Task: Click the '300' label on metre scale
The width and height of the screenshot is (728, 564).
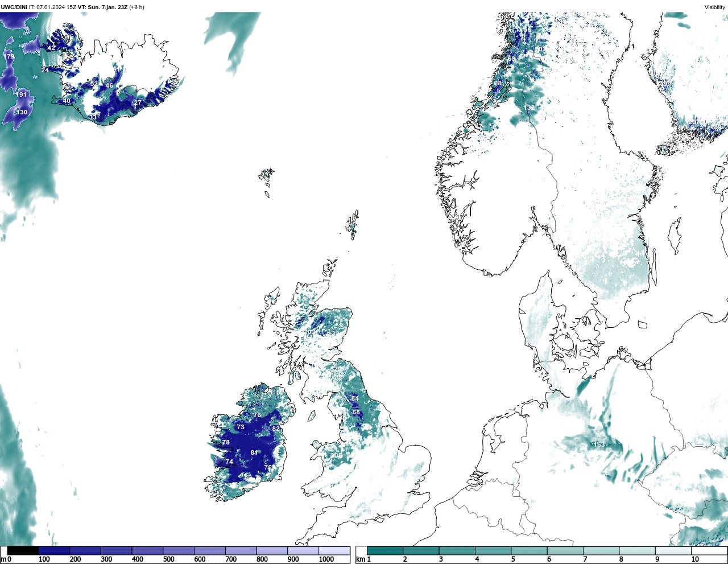Action: 106,559
